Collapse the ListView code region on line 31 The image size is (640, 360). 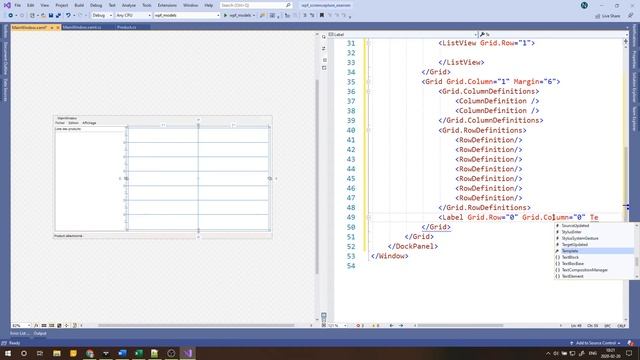pyautogui.click(x=368, y=43)
